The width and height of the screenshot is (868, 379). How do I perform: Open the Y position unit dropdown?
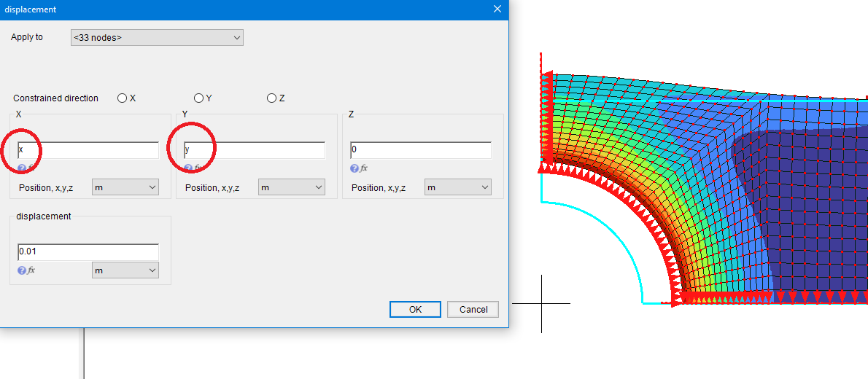pyautogui.click(x=292, y=188)
